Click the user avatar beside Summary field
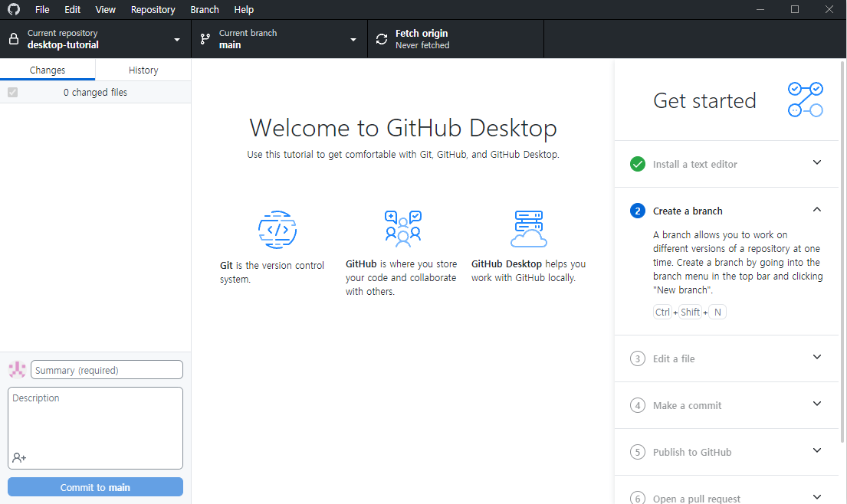Viewport: 847px width, 504px height. (18, 370)
